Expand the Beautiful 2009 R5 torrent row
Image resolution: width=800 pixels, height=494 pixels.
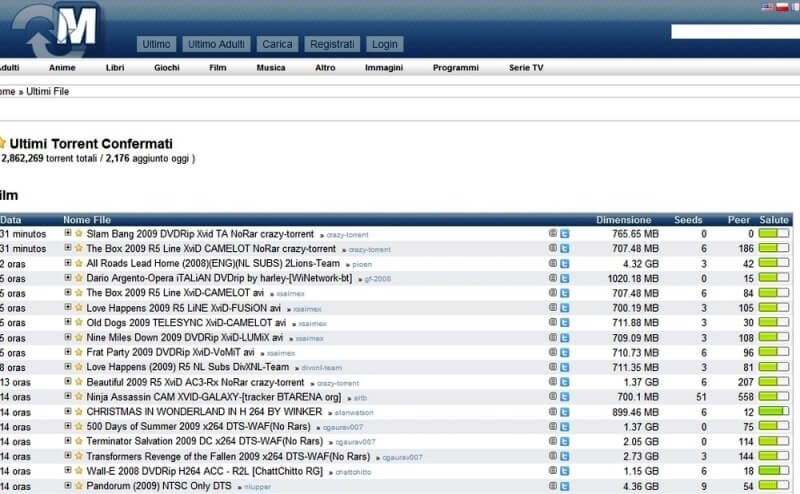(67, 383)
